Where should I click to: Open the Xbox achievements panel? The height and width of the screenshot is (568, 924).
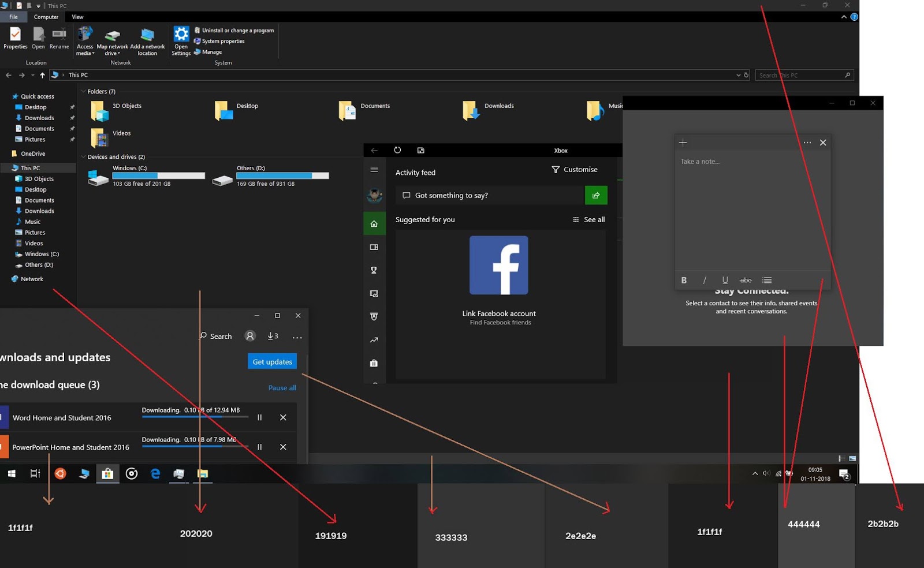click(x=374, y=270)
